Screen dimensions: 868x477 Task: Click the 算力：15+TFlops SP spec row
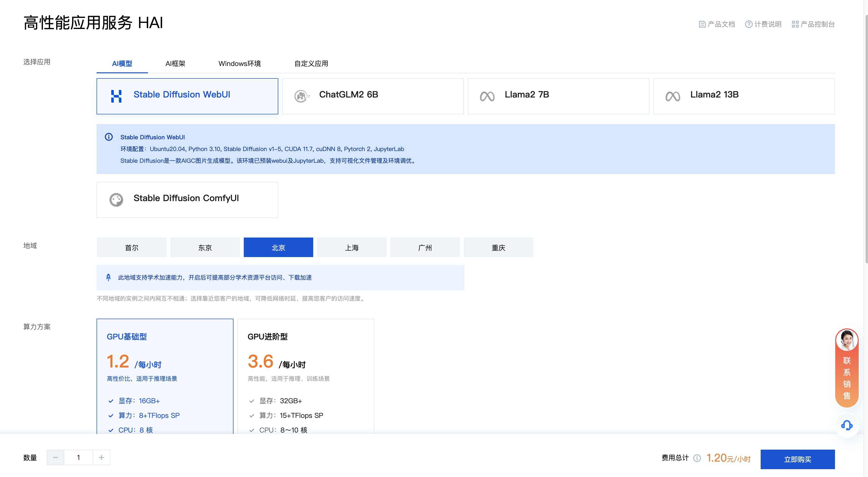pos(286,415)
